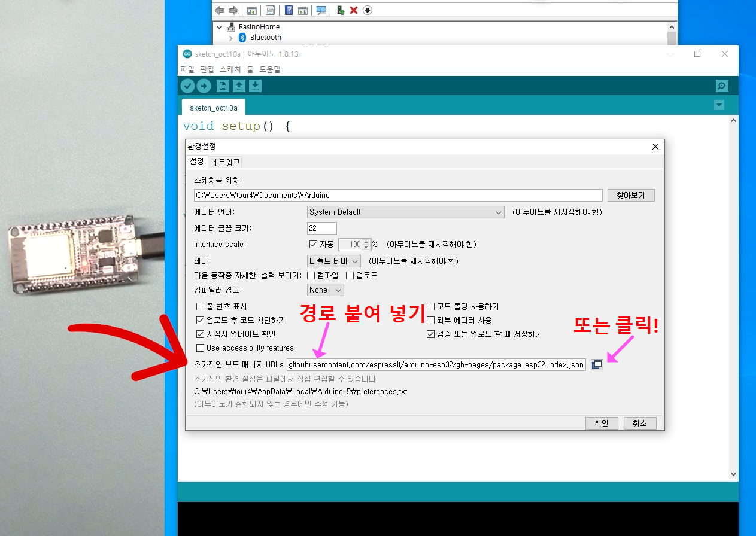Image resolution: width=756 pixels, height=536 pixels.
Task: Open the 도움말 menu
Action: tap(270, 69)
